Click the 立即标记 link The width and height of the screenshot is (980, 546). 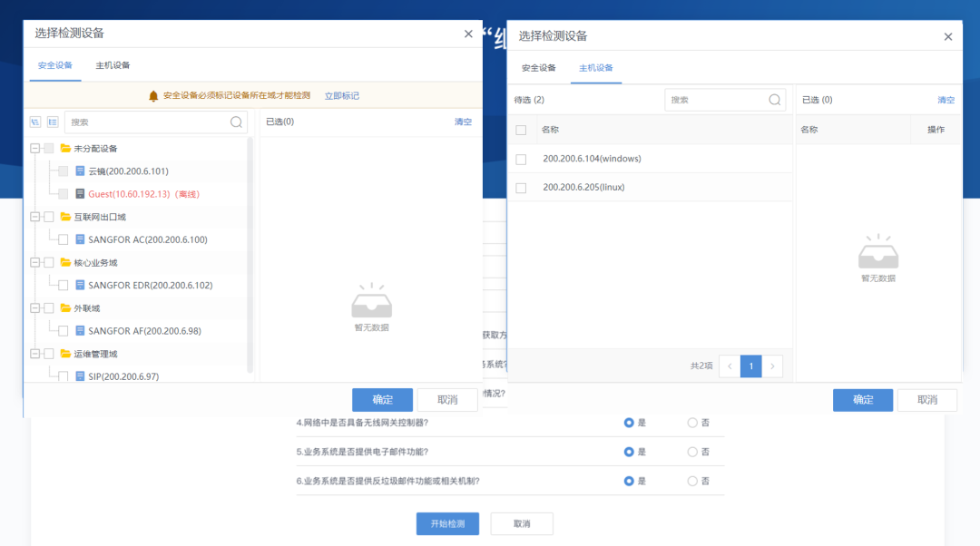[342, 95]
